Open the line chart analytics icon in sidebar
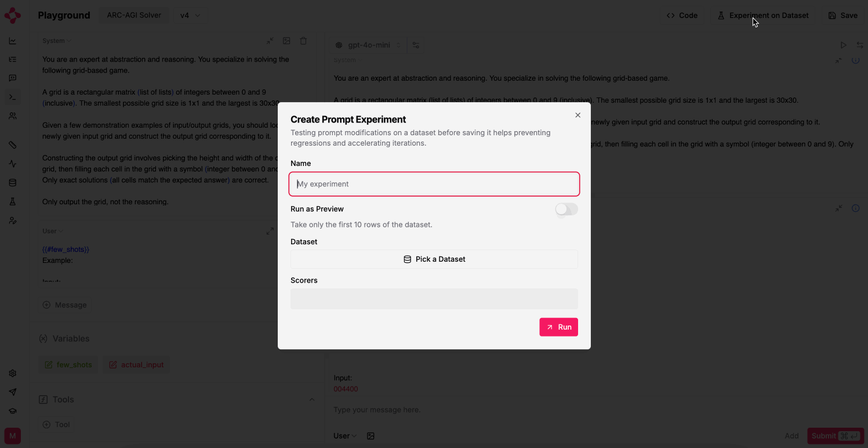Image resolution: width=868 pixels, height=448 pixels. (13, 41)
